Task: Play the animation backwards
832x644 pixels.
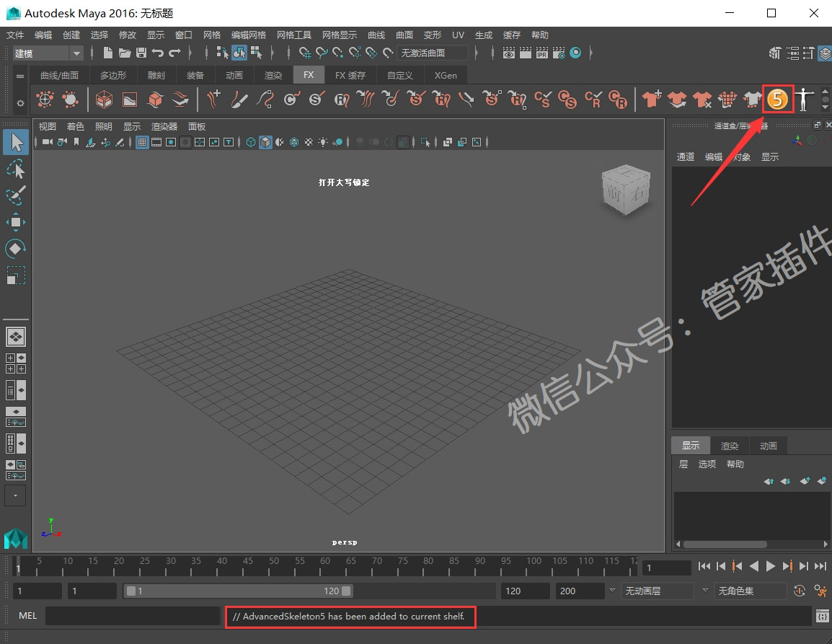Action: (754, 567)
